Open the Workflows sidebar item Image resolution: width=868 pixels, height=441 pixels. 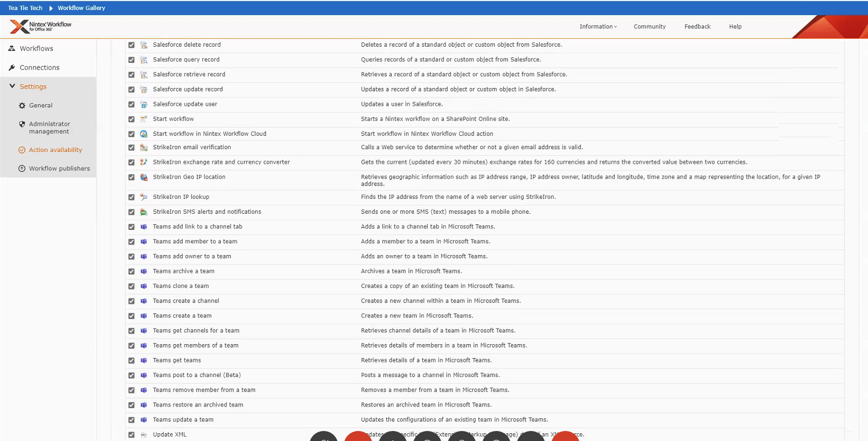pos(36,48)
